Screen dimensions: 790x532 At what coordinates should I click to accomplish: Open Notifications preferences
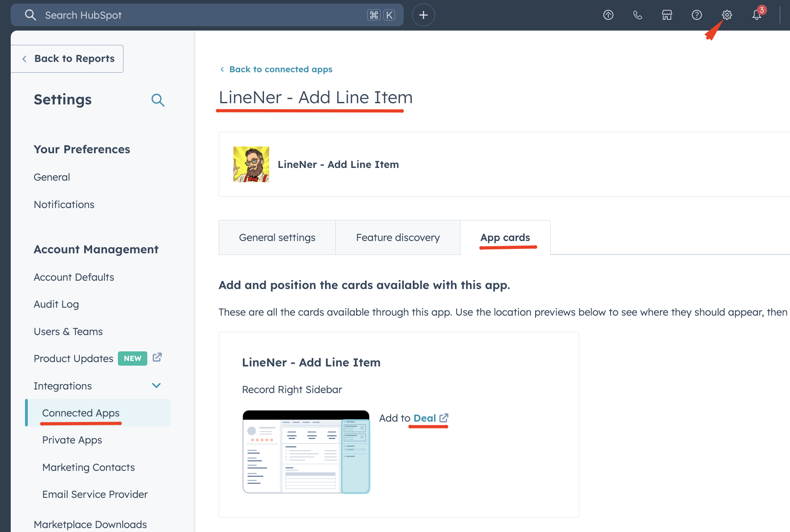click(x=64, y=204)
